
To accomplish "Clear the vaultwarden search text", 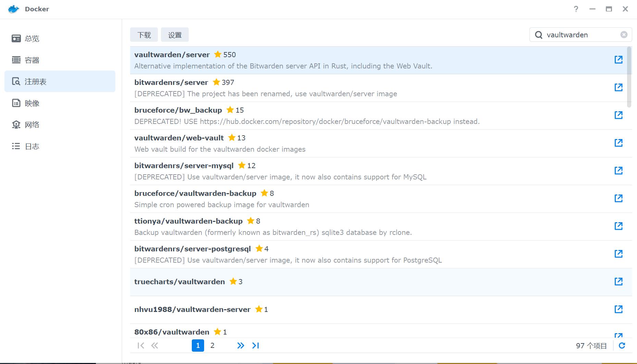I will (624, 35).
